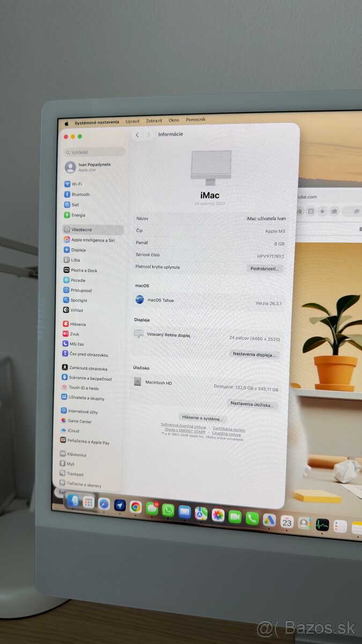
Task: Click the serial number HPV97176YJ
Action: [x=271, y=257]
